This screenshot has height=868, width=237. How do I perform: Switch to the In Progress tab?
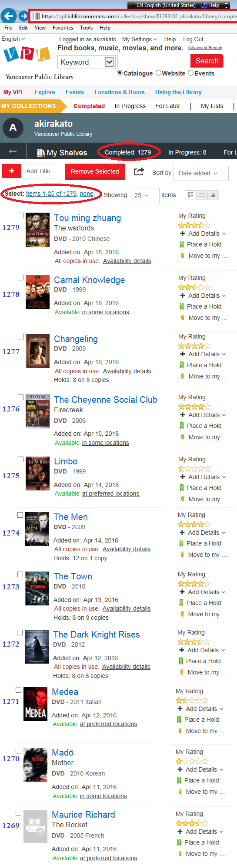pyautogui.click(x=130, y=106)
